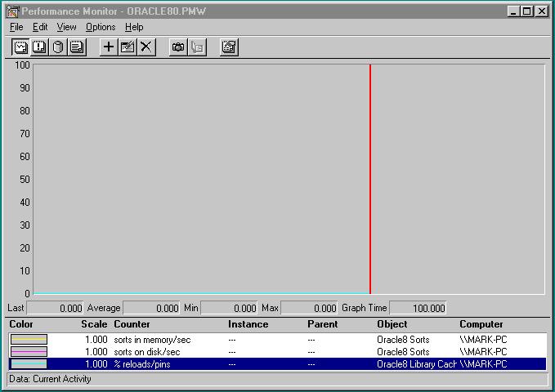Click the Last value field

pos(55,308)
